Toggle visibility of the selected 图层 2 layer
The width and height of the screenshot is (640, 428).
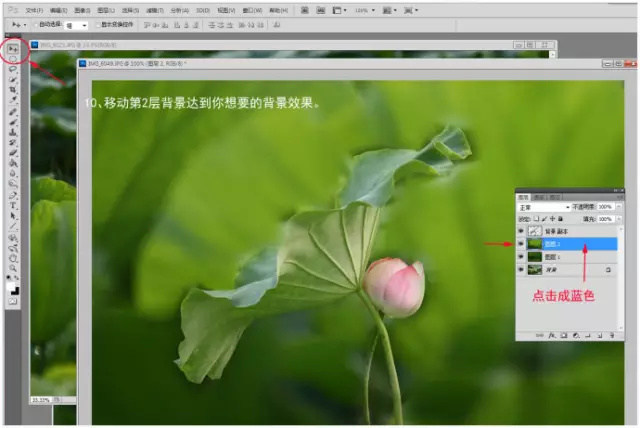[521, 243]
